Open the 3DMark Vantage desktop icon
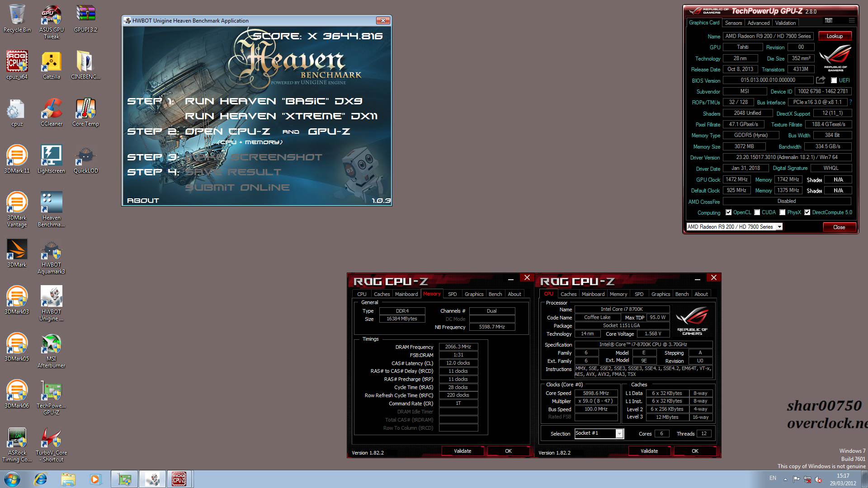Screen dimensions: 868x488 pyautogui.click(x=17, y=209)
